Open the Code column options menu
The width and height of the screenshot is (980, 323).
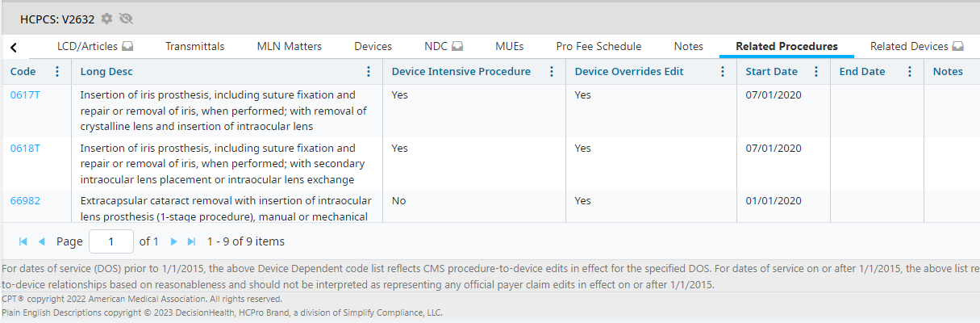57,71
